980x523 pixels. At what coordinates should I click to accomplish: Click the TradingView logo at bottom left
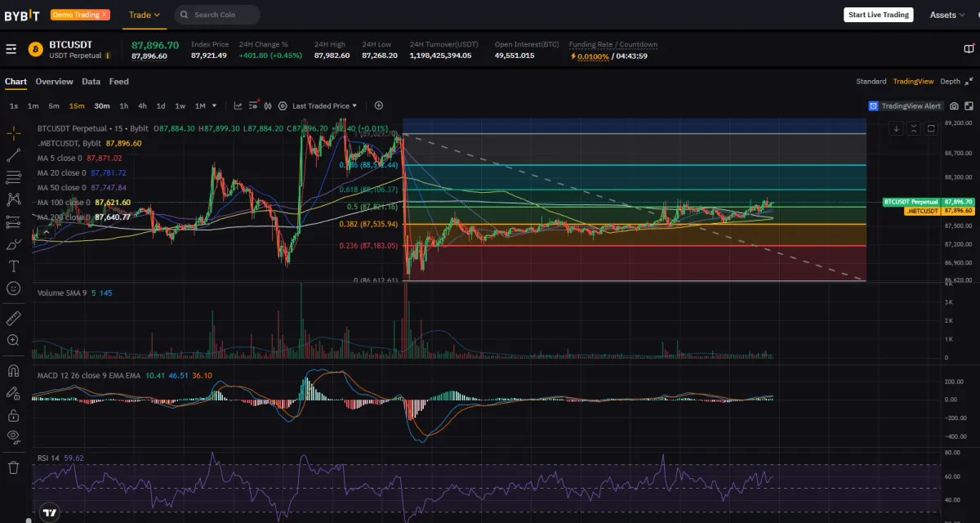(50, 513)
